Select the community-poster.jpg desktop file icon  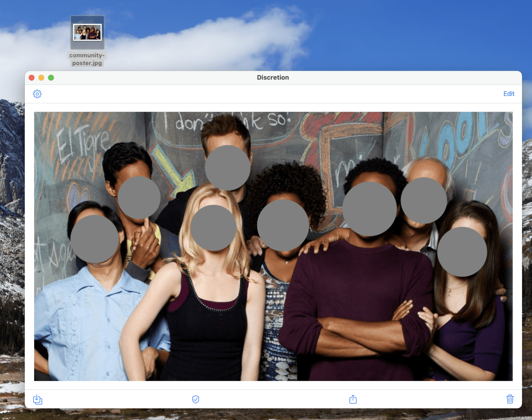87,32
